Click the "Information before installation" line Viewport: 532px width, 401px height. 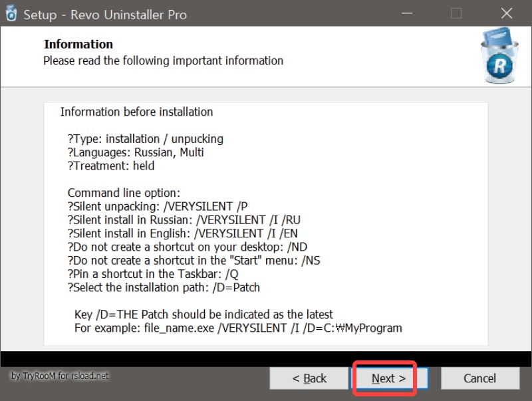136,112
